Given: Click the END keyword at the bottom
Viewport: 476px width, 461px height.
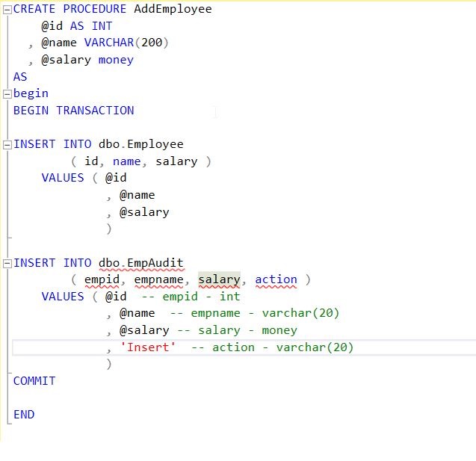Looking at the screenshot, I should pos(24,414).
